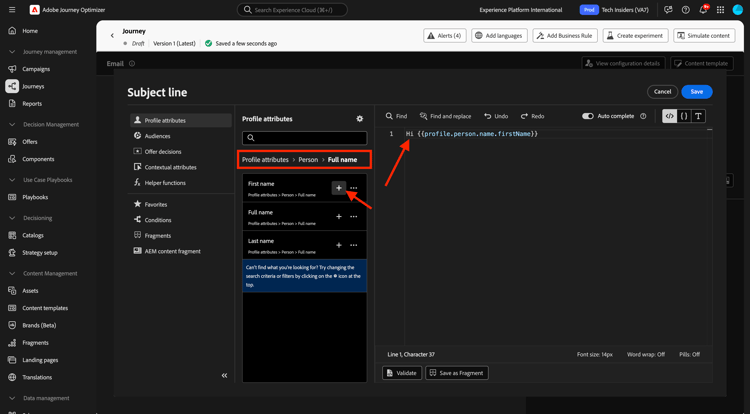Screen dimensions: 750x414
Task: Click the profile attributes search field
Action: pyautogui.click(x=305, y=138)
